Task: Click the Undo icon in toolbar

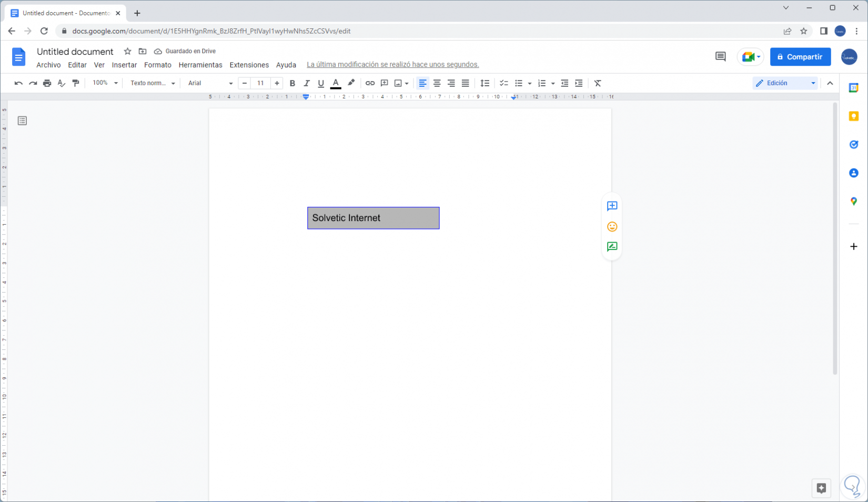Action: (x=18, y=83)
